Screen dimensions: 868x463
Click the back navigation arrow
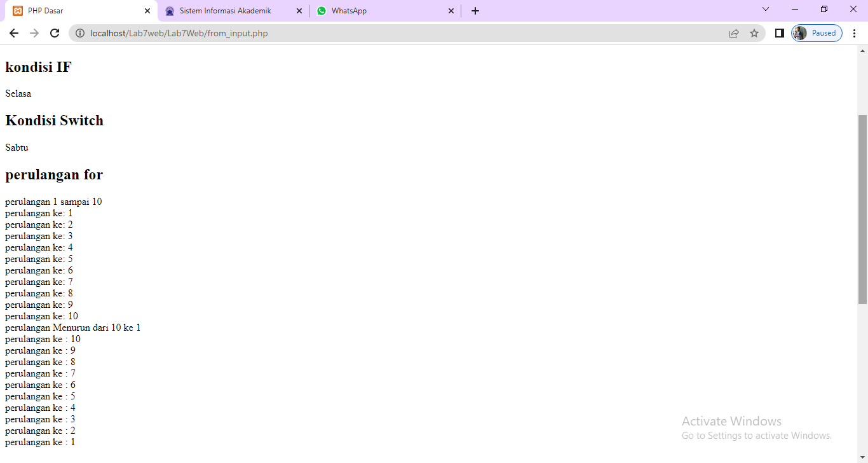pyautogui.click(x=14, y=32)
